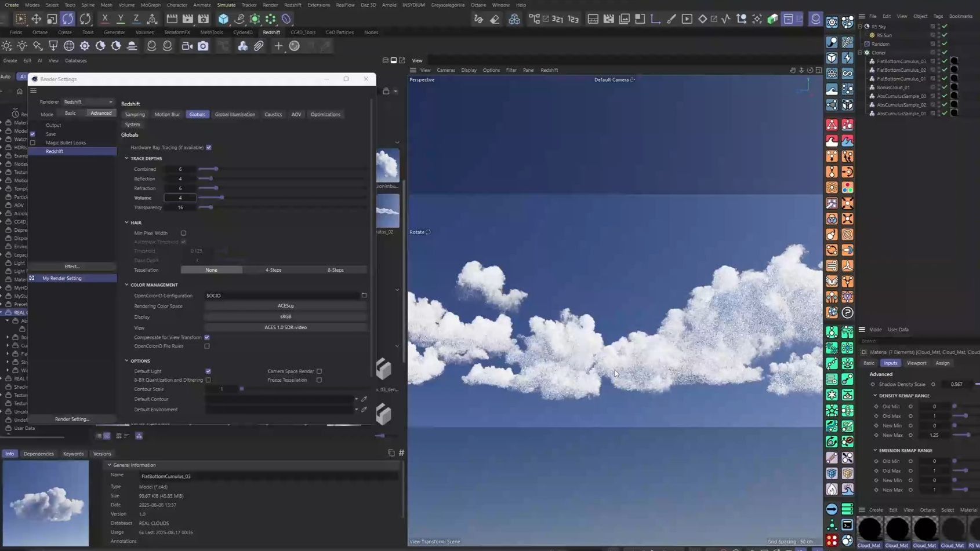Image resolution: width=980 pixels, height=551 pixels.
Task: Toggle the X axis lock
Action: [x=105, y=19]
